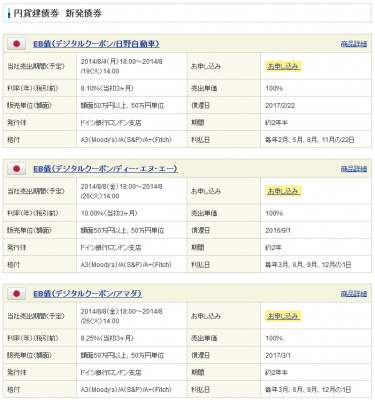Select sale period starting 2014/8/4(月) 18:00
Viewport: 375px width, 400px height.
pos(121,66)
